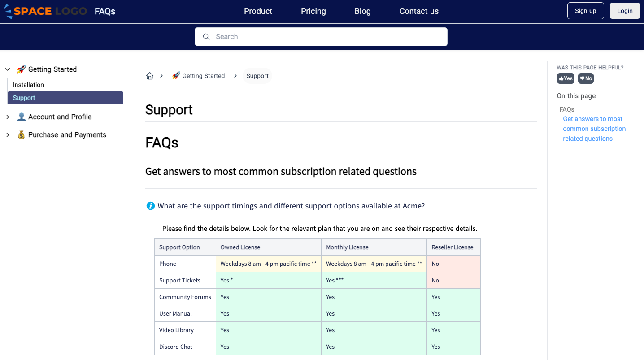The height and width of the screenshot is (364, 644).
Task: Click the home icon in the breadcrumb
Action: (150, 75)
